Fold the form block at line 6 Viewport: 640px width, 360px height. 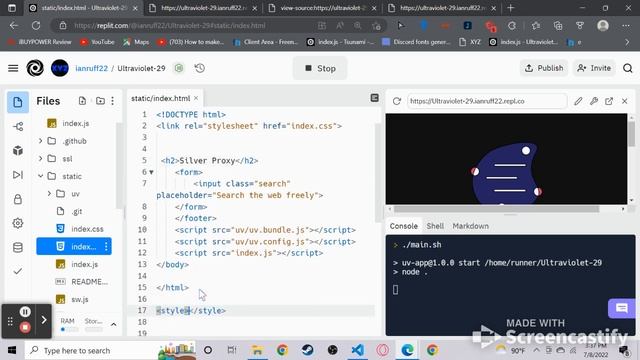tap(151, 172)
